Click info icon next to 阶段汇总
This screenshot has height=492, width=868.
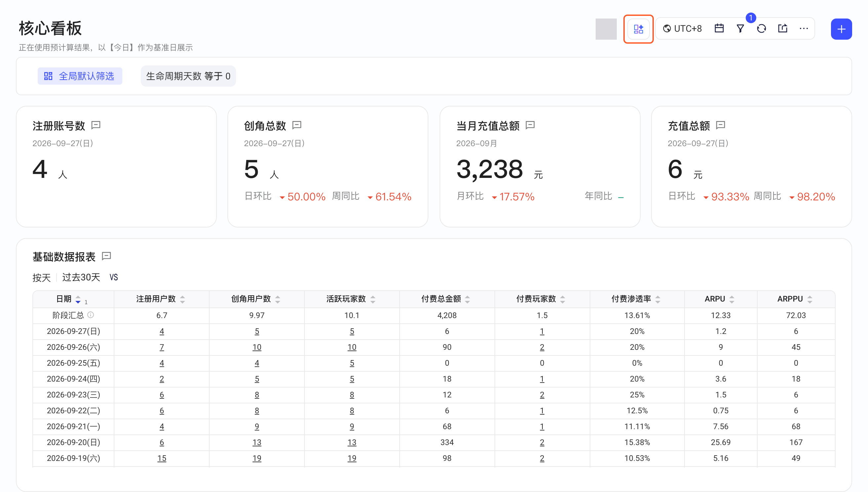pos(91,315)
